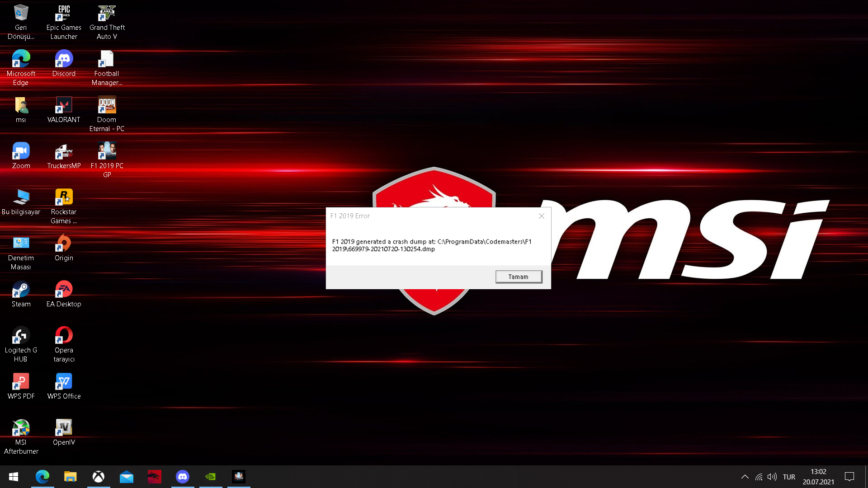Open the clock and date 13:02 flyout
This screenshot has height=488, width=868.
pyautogui.click(x=818, y=477)
